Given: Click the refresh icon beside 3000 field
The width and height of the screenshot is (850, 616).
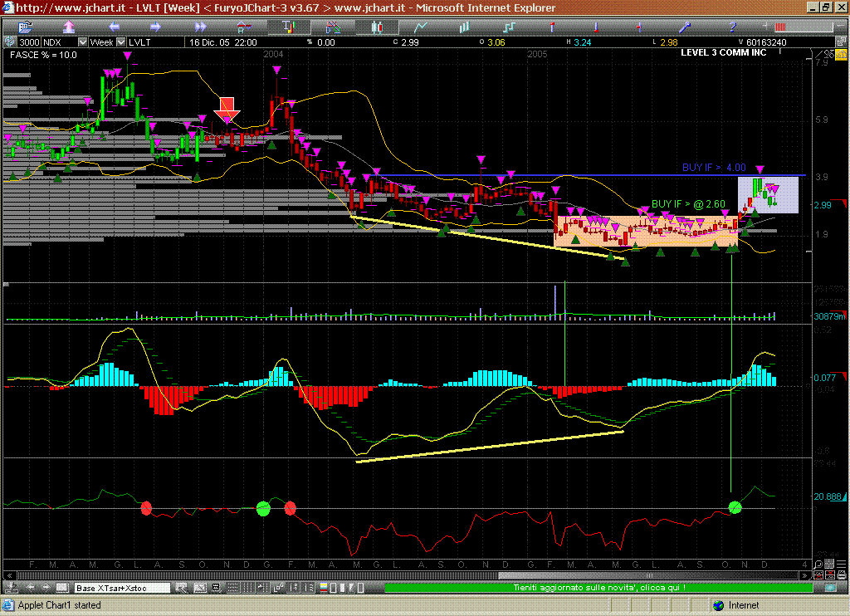Looking at the screenshot, I should (11, 42).
